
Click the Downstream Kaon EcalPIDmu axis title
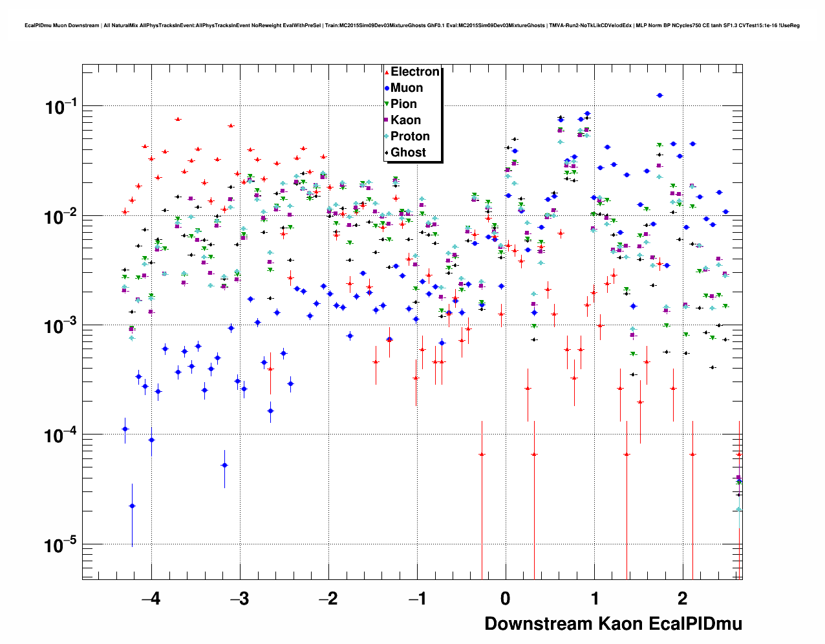click(613, 624)
